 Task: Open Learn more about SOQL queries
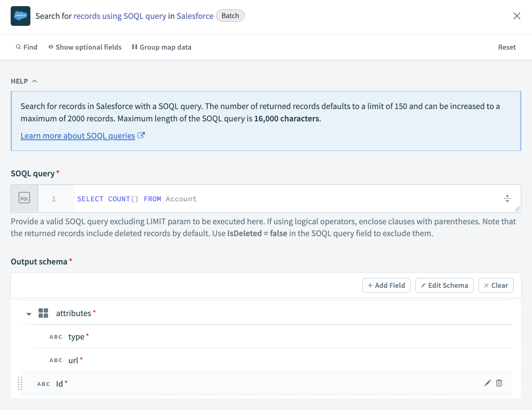(78, 135)
